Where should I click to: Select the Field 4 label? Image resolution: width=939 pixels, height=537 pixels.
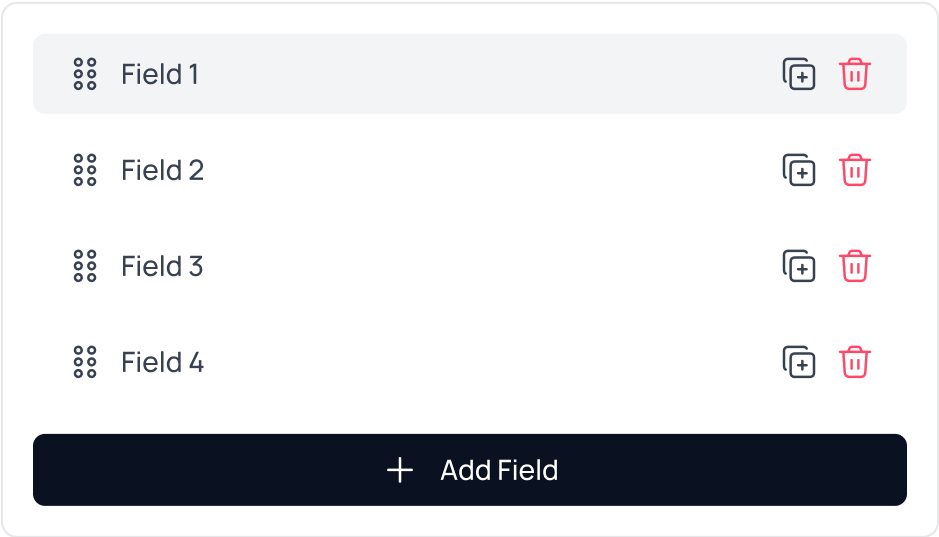[162, 362]
